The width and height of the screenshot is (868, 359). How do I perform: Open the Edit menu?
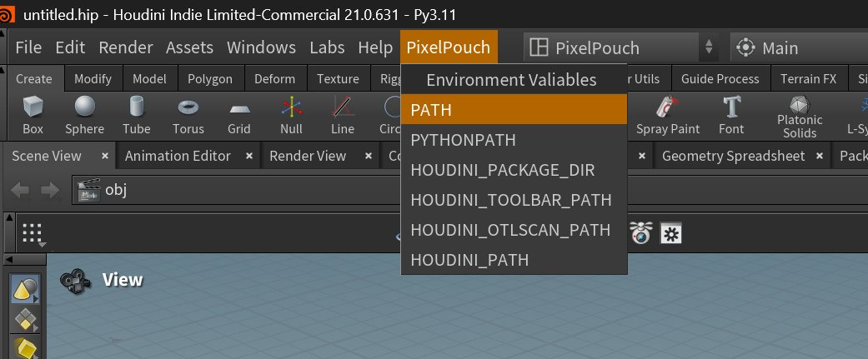coord(70,47)
